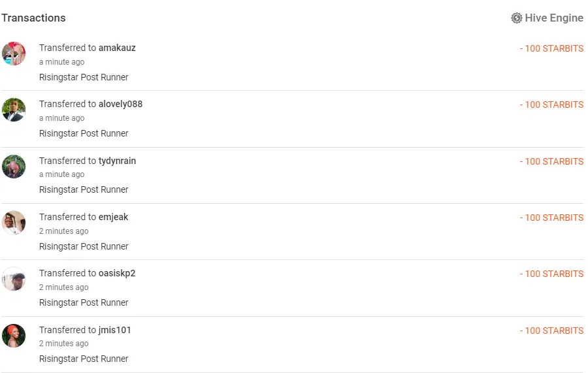The height and width of the screenshot is (373, 588).
Task: Open the Hive Engine label
Action: pos(554,18)
